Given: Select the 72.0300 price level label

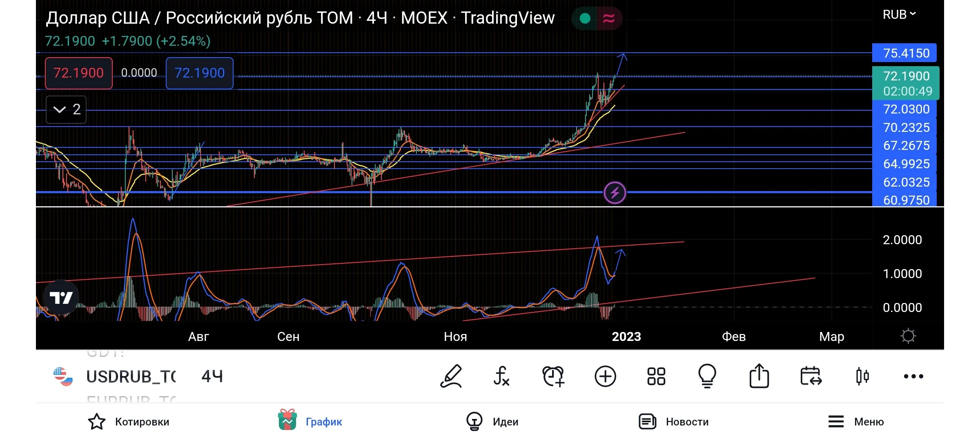Looking at the screenshot, I should [x=904, y=109].
